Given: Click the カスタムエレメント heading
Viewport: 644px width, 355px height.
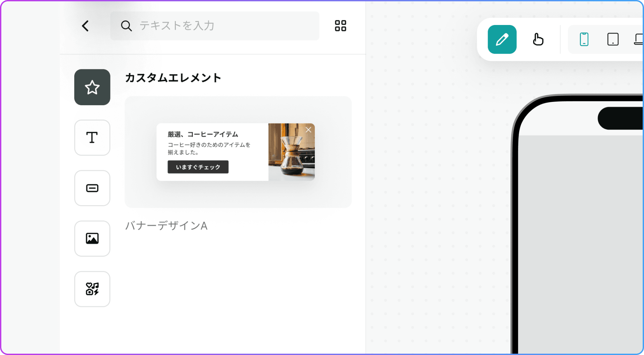Looking at the screenshot, I should coord(173,78).
